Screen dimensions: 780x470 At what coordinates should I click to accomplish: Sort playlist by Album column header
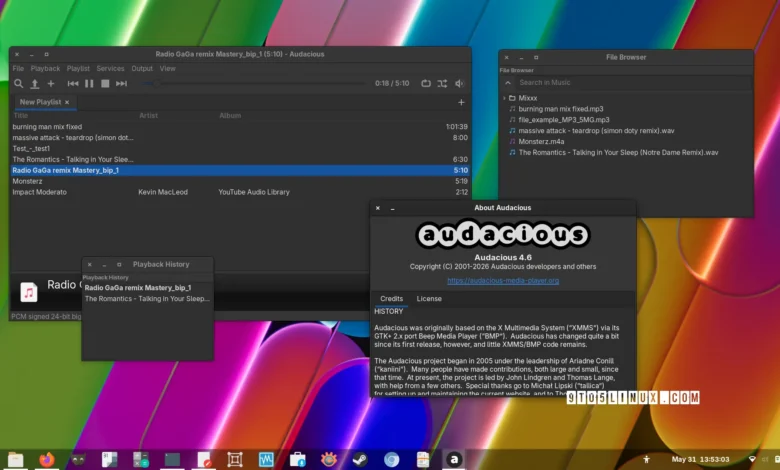click(230, 115)
